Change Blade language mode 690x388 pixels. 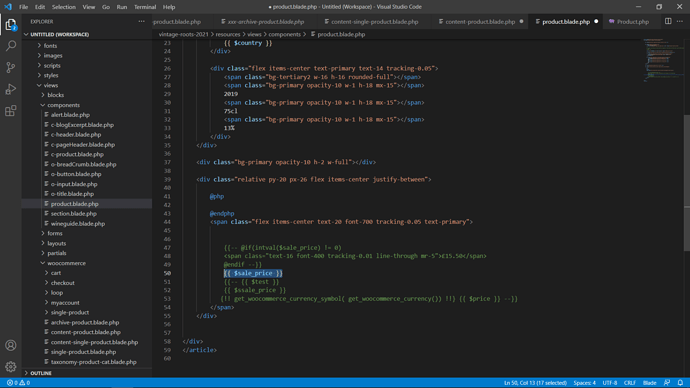point(650,383)
